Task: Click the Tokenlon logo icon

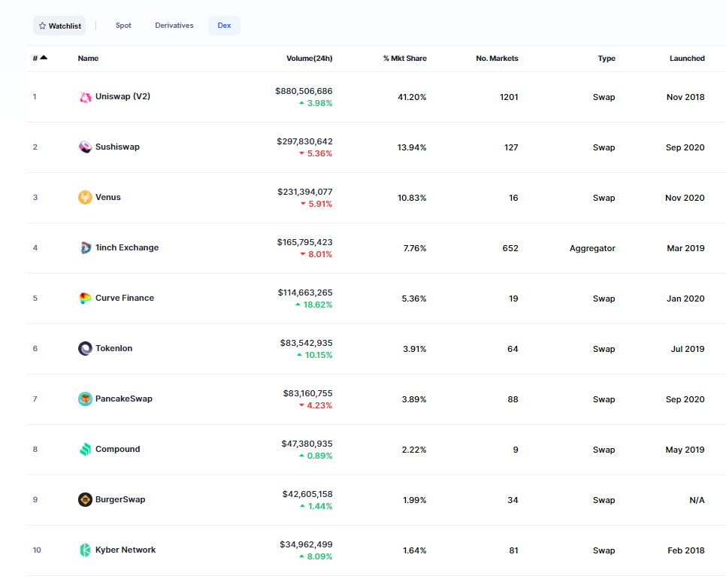Action: 85,348
